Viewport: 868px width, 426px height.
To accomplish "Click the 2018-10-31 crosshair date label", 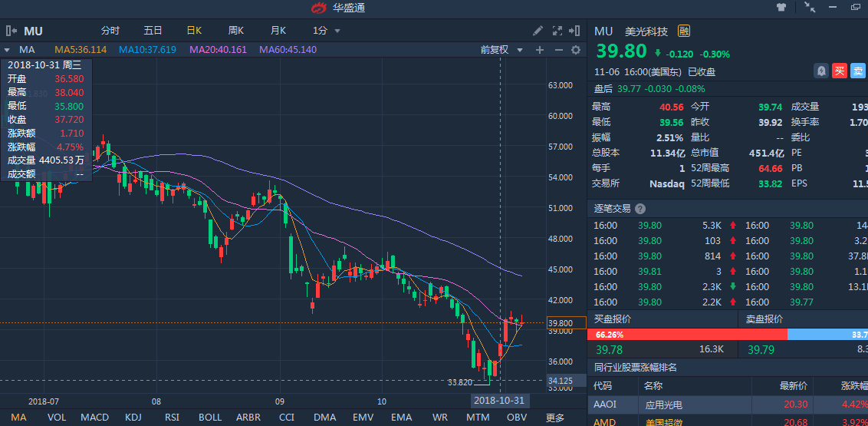I will pos(500,400).
